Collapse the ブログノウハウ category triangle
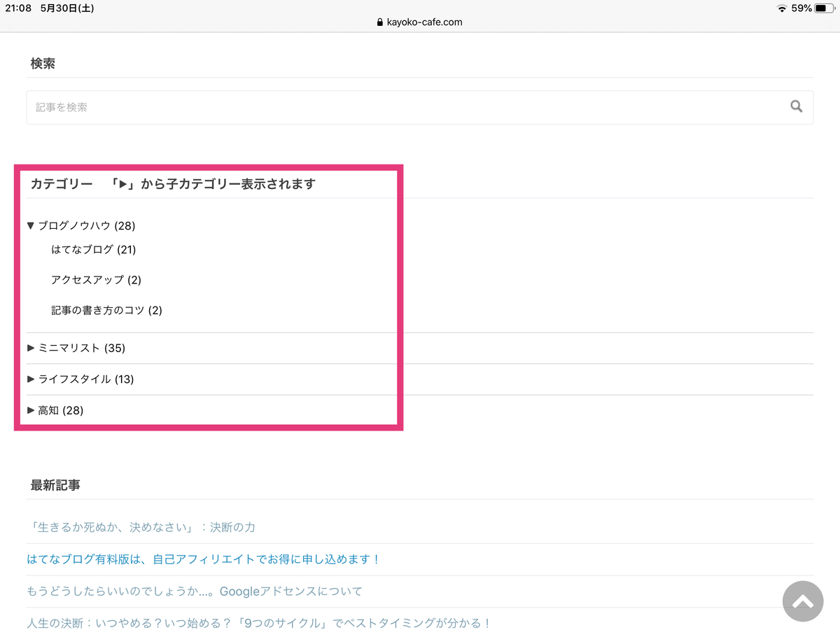 tap(31, 225)
